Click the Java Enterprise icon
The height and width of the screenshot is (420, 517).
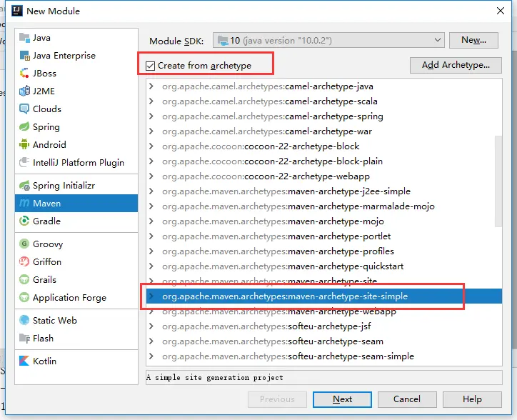[x=24, y=56]
